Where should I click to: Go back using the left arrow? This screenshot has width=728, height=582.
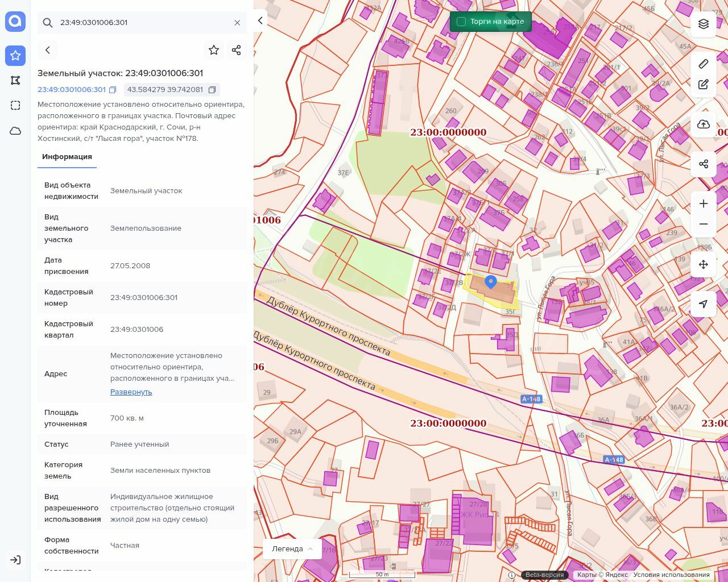coord(48,50)
